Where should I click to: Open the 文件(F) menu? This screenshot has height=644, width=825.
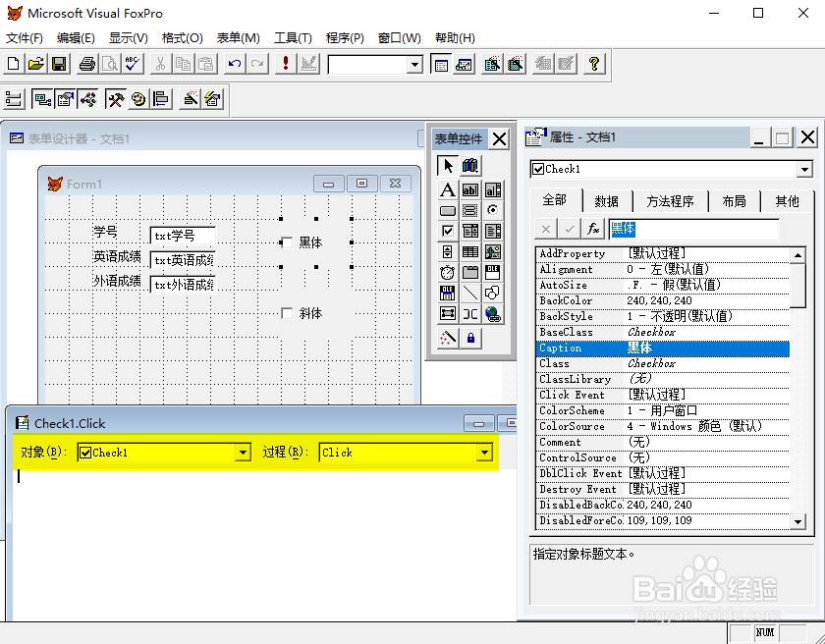25,38
